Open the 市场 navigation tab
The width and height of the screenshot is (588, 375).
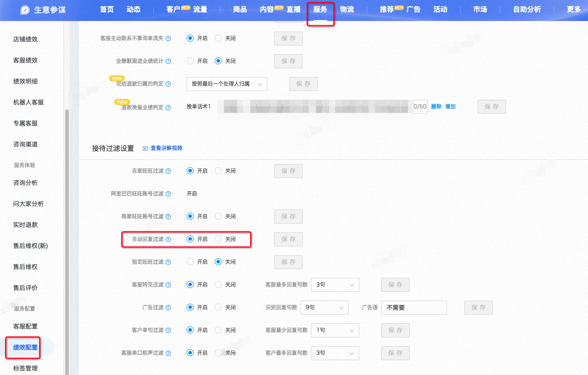tap(480, 9)
